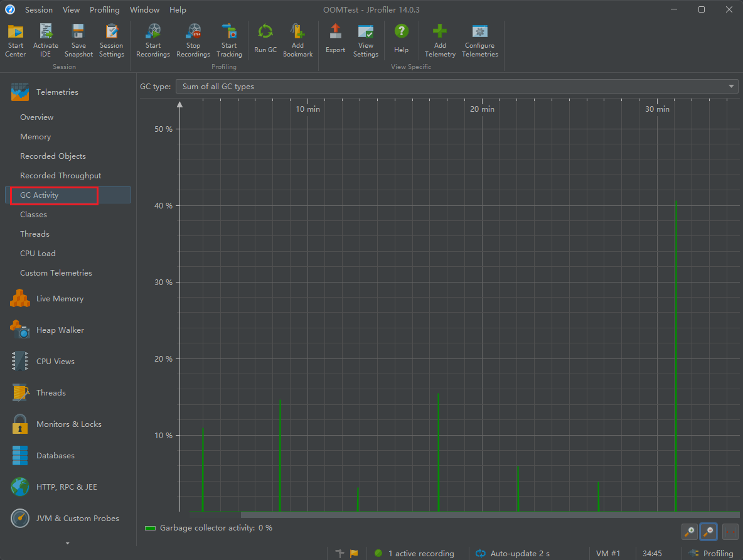Click the orange flag icon in status bar
This screenshot has width=743, height=560.
click(354, 553)
